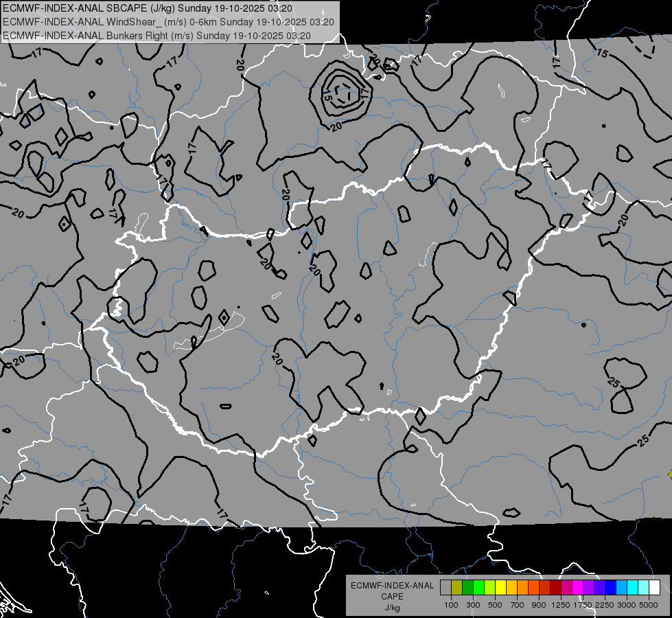This screenshot has height=618, width=672.
Task: Click the legend value 2250
Action: pos(605,605)
